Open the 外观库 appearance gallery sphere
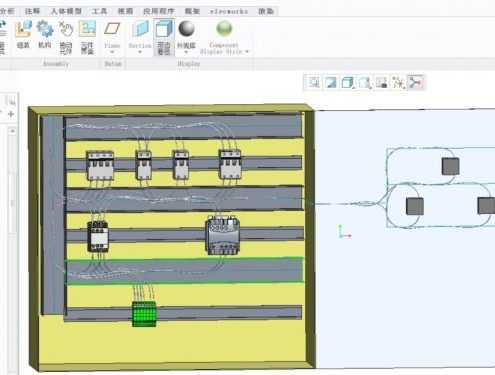Viewport: 495px width, 375px height. 186,34
